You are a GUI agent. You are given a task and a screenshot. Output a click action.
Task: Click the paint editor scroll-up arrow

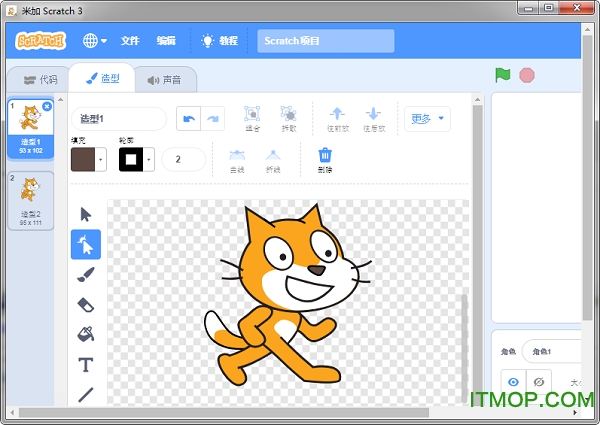click(x=477, y=99)
